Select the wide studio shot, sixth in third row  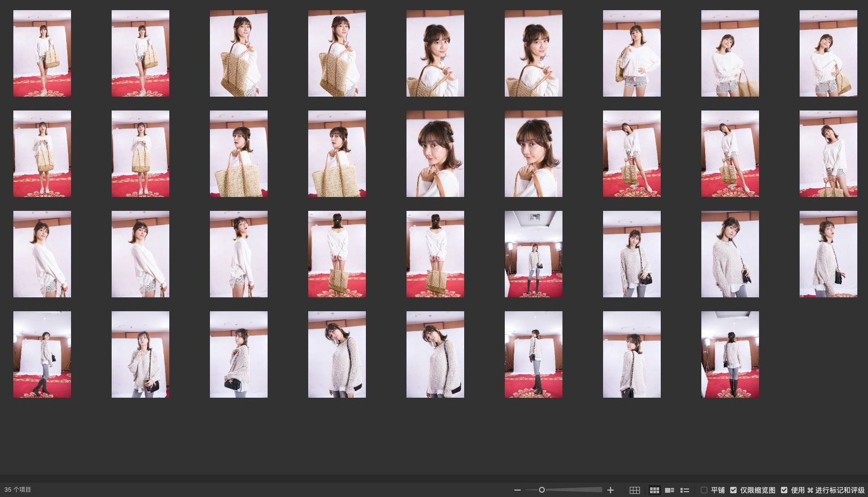point(533,254)
